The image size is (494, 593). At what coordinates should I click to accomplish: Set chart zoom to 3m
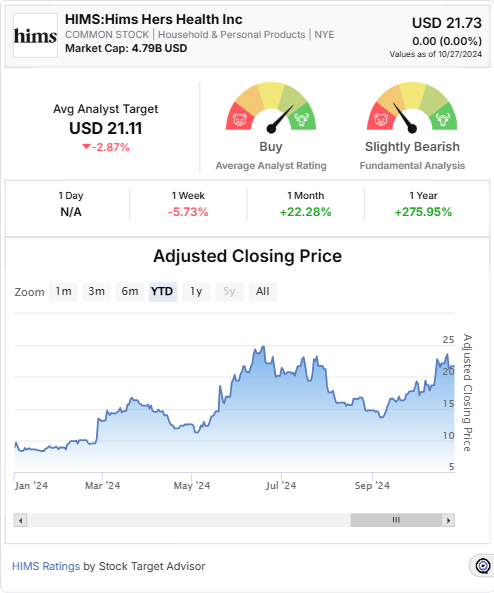[x=96, y=292]
